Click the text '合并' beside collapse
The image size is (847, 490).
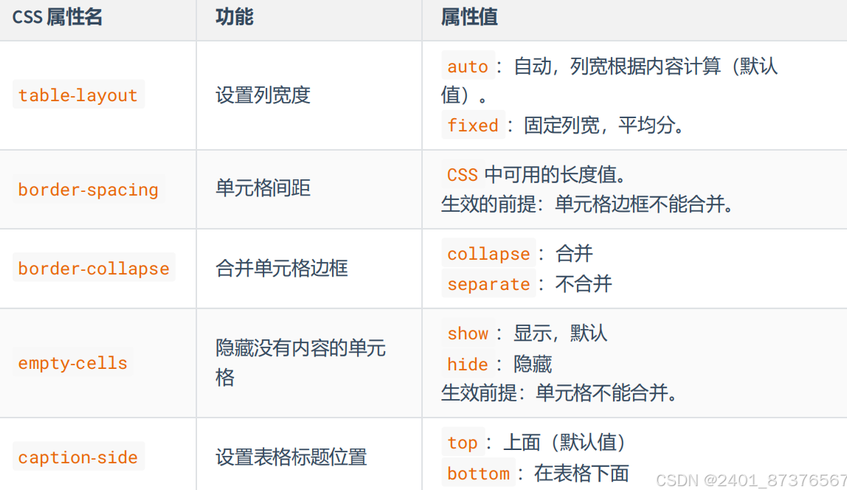point(574,253)
